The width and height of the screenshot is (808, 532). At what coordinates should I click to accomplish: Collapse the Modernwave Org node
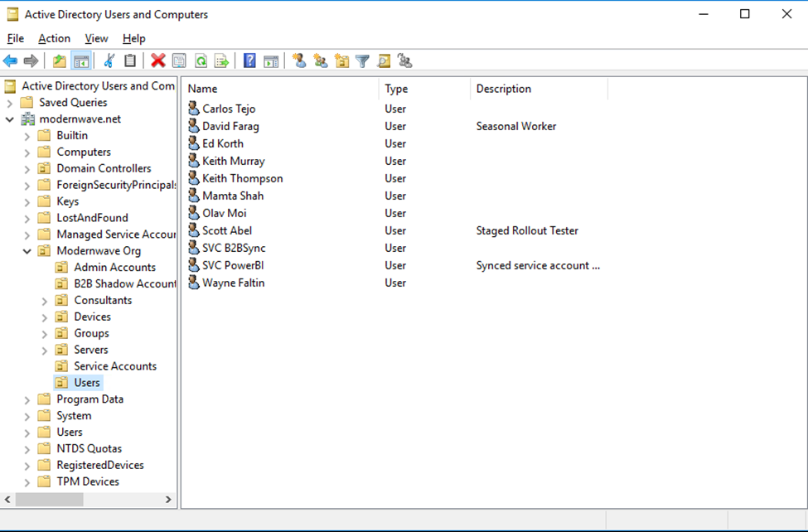pos(27,252)
